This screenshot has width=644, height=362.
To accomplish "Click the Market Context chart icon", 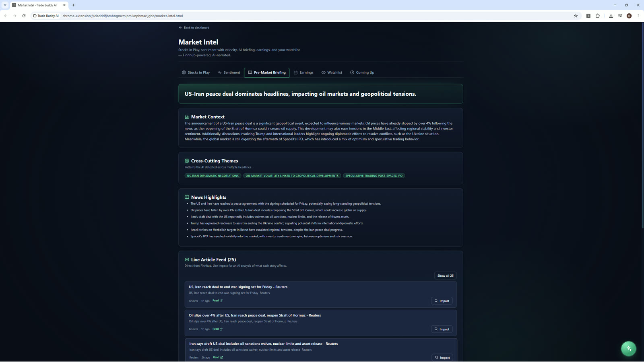I will (x=187, y=117).
